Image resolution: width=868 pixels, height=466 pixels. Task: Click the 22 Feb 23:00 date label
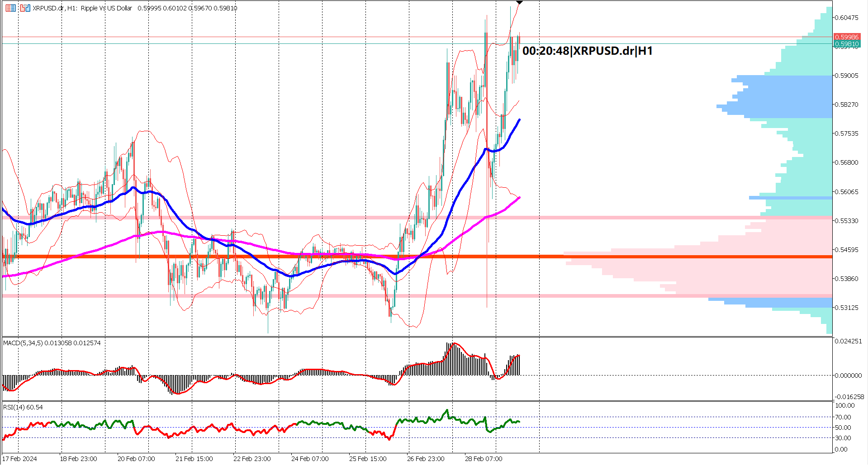pyautogui.click(x=252, y=459)
